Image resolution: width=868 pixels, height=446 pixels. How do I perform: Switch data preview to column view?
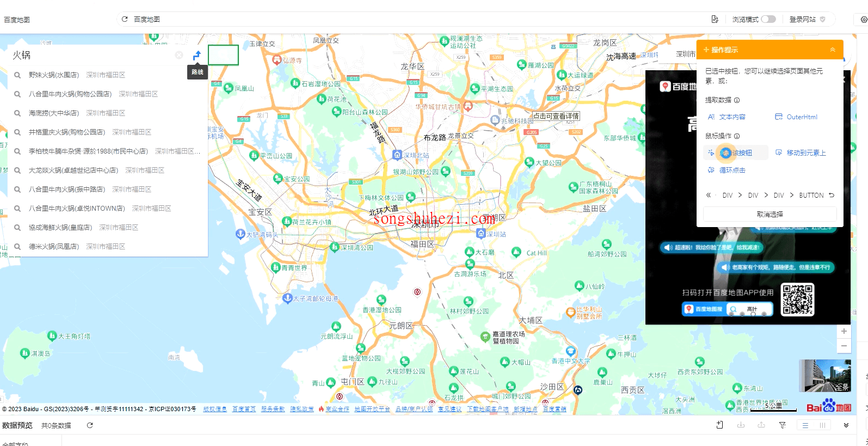point(822,425)
